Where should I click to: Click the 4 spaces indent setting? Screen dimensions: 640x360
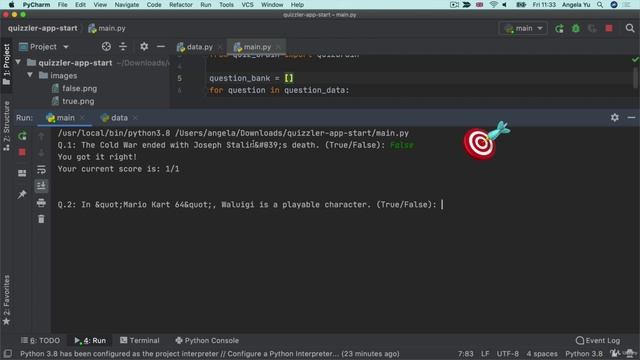pyautogui.click(x=542, y=354)
